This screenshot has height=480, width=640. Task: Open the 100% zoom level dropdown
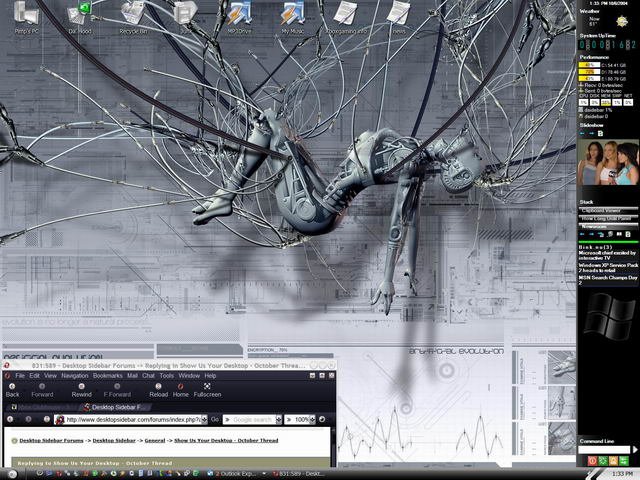pyautogui.click(x=312, y=419)
